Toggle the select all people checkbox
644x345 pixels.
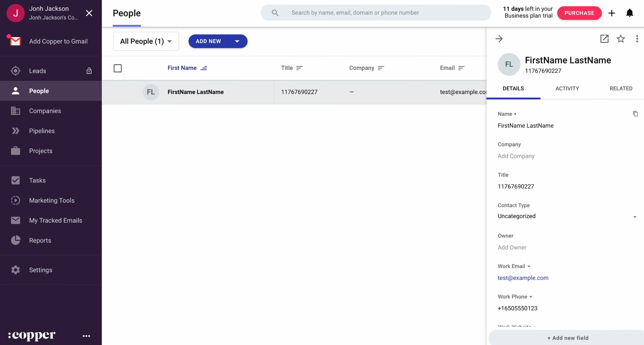pos(118,68)
